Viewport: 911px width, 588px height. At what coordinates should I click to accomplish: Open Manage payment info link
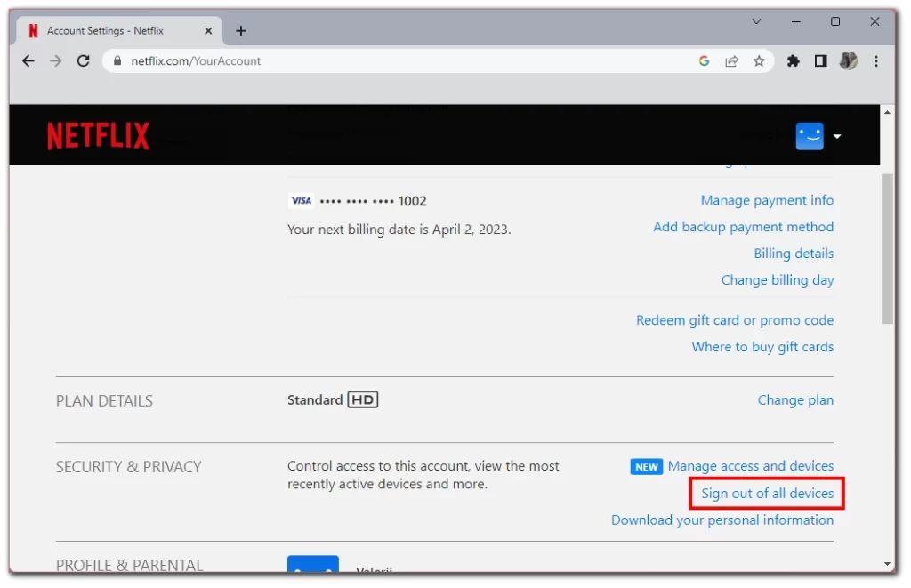click(x=767, y=200)
